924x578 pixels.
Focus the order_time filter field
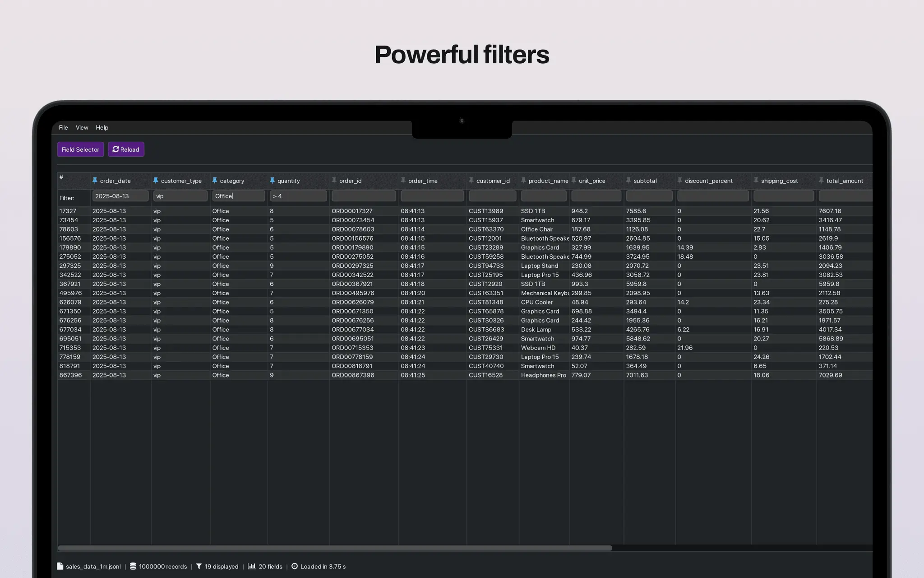pos(432,196)
